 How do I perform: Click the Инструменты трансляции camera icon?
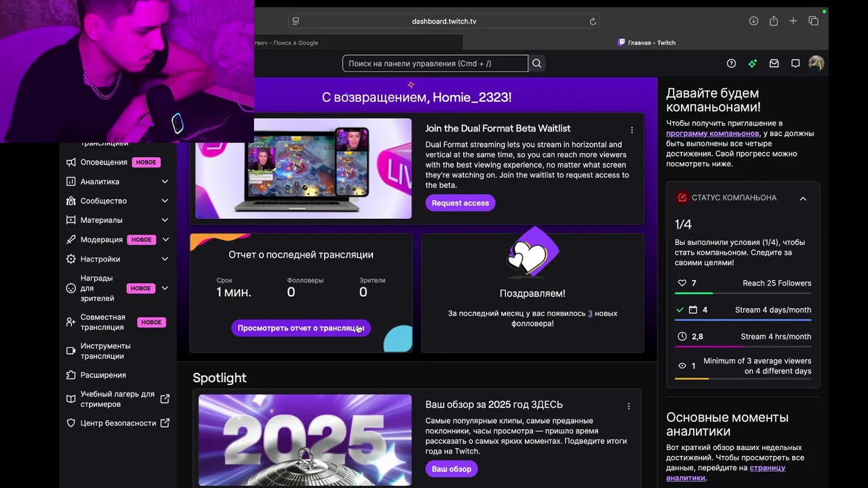click(x=71, y=351)
